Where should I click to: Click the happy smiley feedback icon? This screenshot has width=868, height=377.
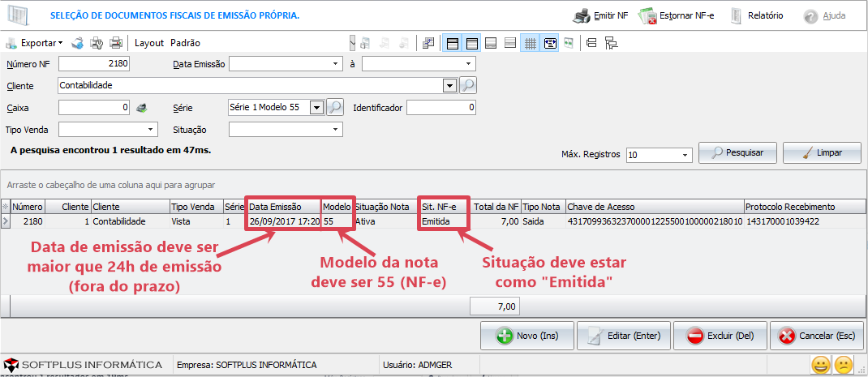coord(821,365)
